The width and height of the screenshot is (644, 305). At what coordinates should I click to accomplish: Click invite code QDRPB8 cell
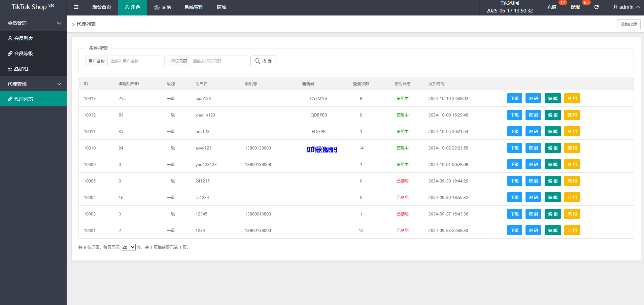[x=318, y=115]
